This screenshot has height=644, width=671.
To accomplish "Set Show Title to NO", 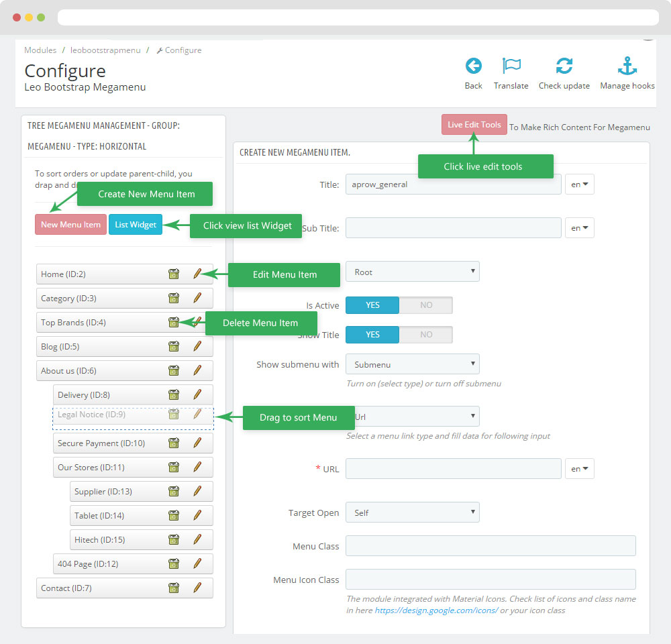I will tap(426, 335).
